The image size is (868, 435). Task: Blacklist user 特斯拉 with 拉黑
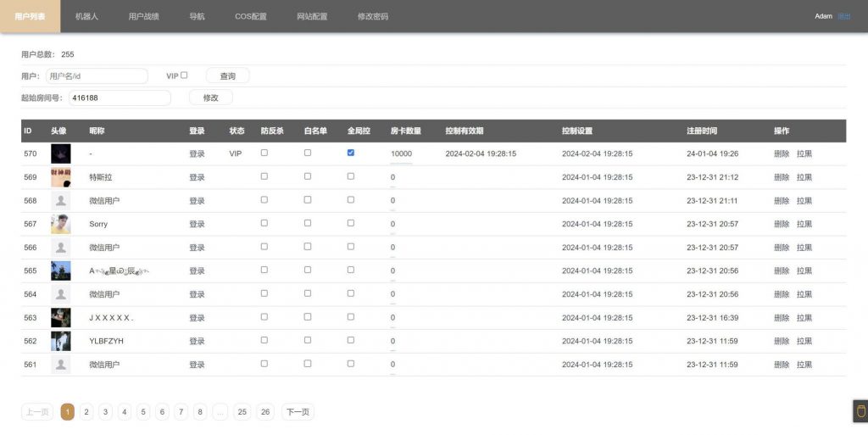click(x=804, y=177)
